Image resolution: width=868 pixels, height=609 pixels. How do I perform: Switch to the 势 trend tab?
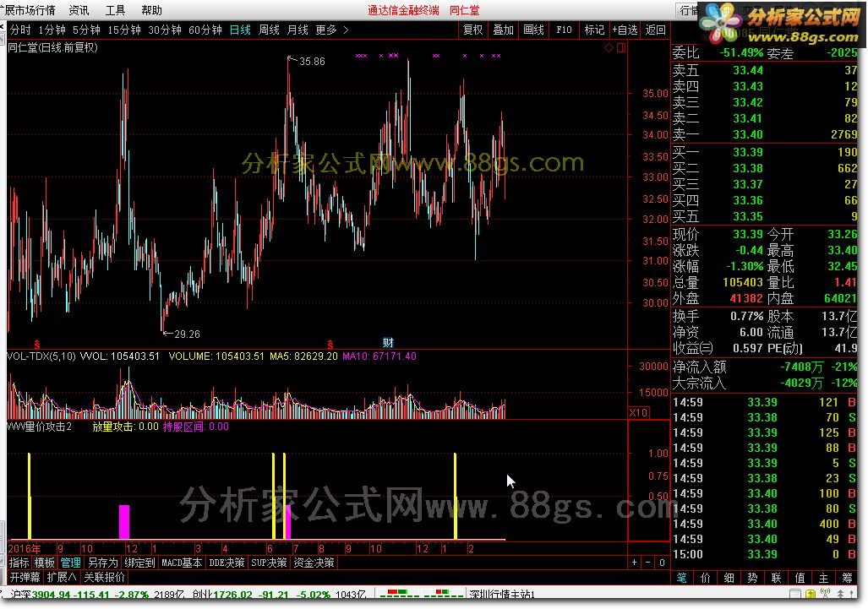(x=752, y=578)
